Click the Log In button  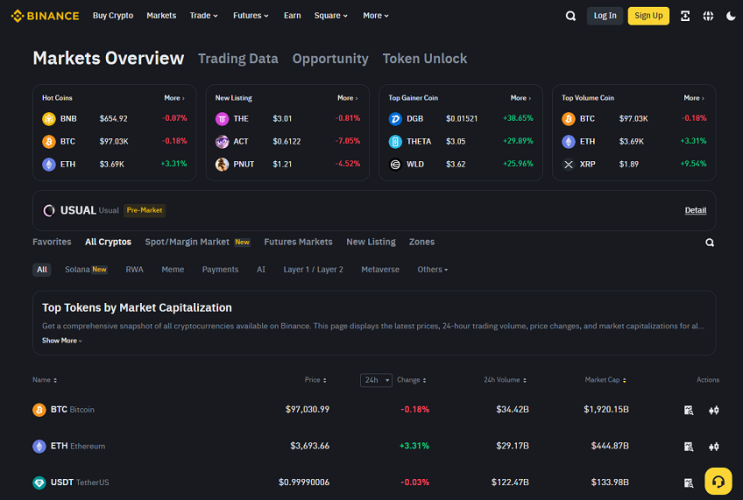coord(605,16)
